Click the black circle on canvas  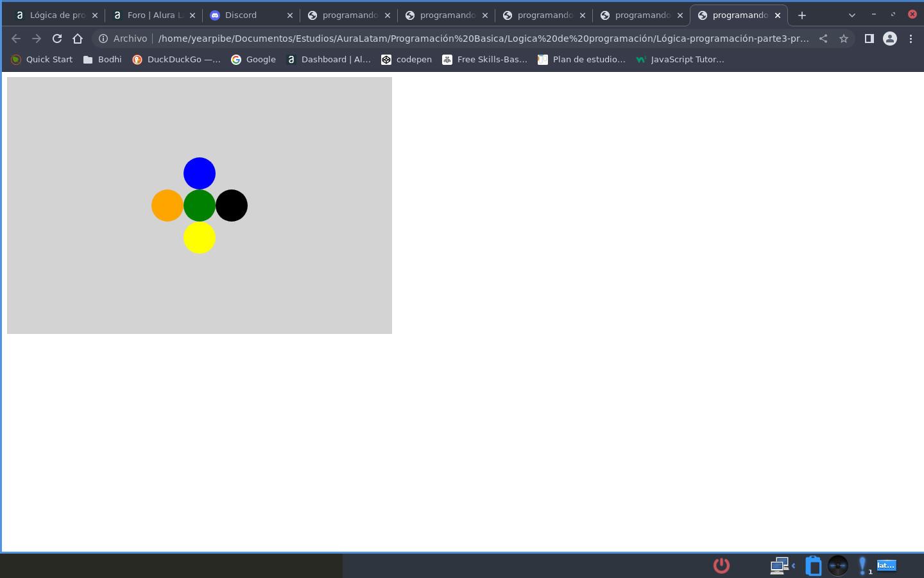point(232,206)
